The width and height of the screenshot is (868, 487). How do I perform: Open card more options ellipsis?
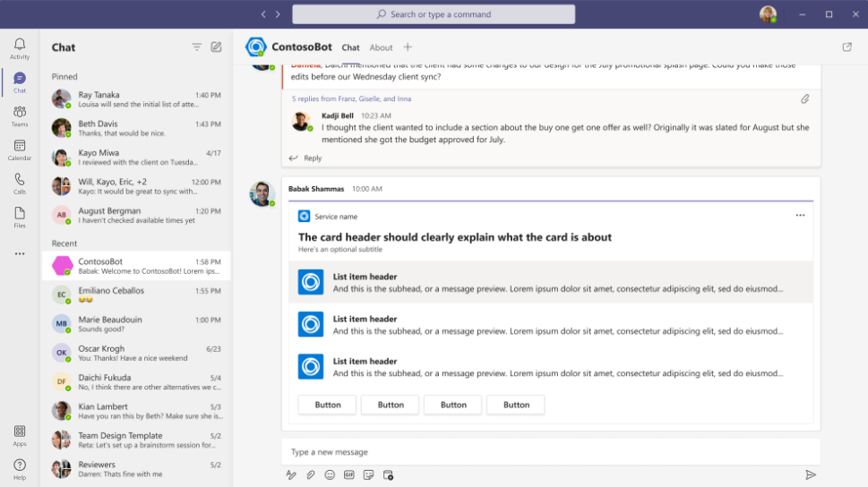point(800,215)
